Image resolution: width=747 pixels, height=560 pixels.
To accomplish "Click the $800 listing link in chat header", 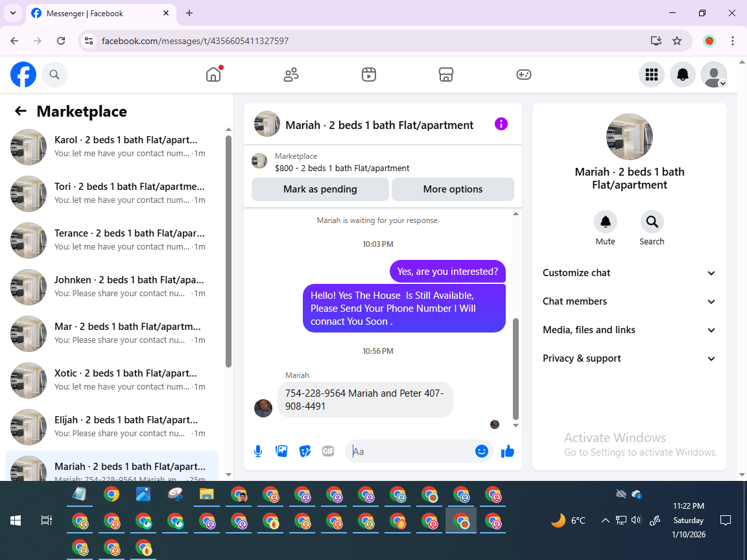I will (x=342, y=168).
